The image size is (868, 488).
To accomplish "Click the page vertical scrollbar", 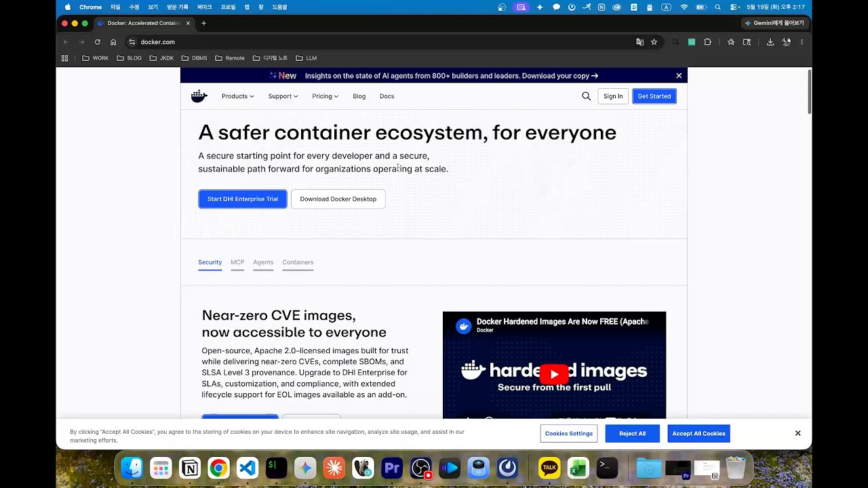I will point(809,92).
